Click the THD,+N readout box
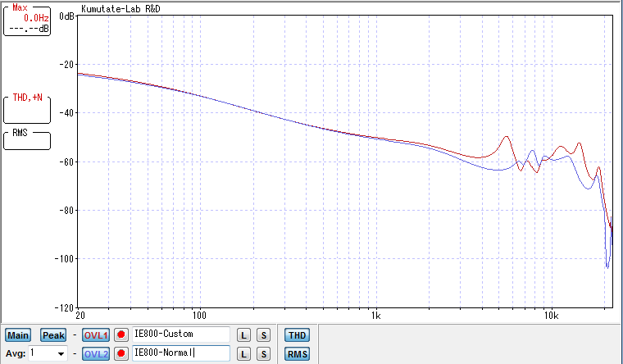623x364 pixels. click(27, 109)
